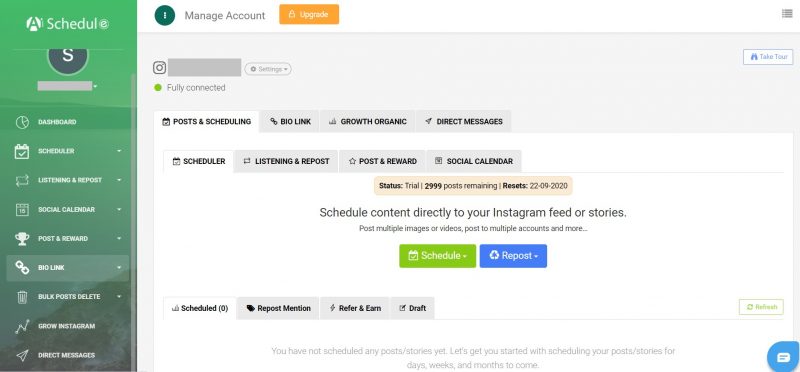Click the Manage Account heading
This screenshot has height=372, width=800.
click(225, 16)
